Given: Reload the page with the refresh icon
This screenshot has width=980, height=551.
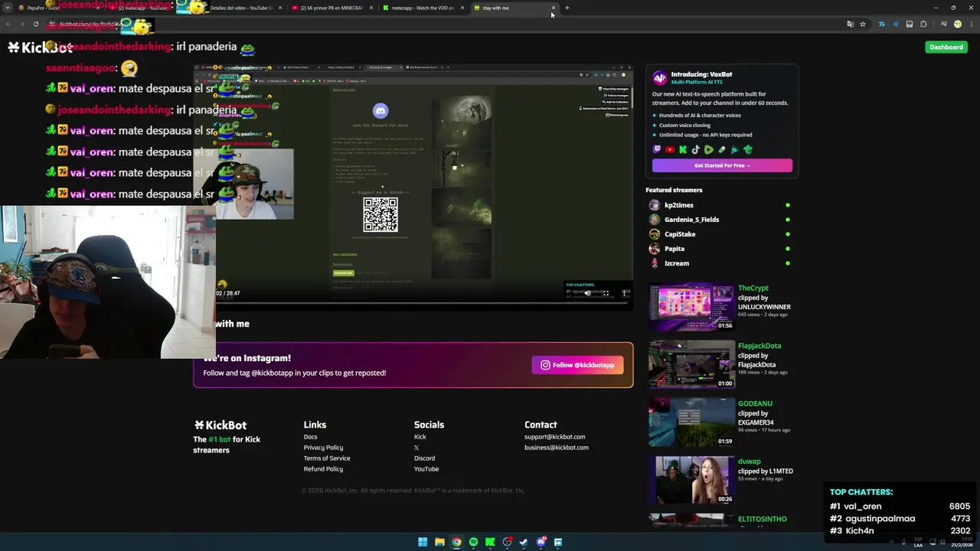Looking at the screenshot, I should (35, 24).
